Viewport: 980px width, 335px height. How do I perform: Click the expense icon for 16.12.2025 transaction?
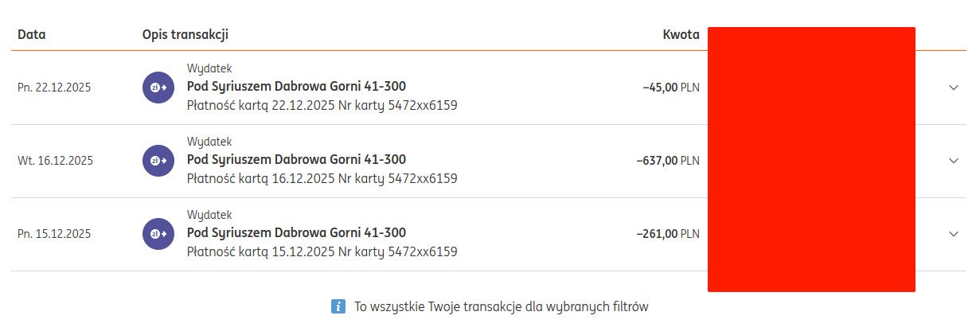click(x=158, y=161)
